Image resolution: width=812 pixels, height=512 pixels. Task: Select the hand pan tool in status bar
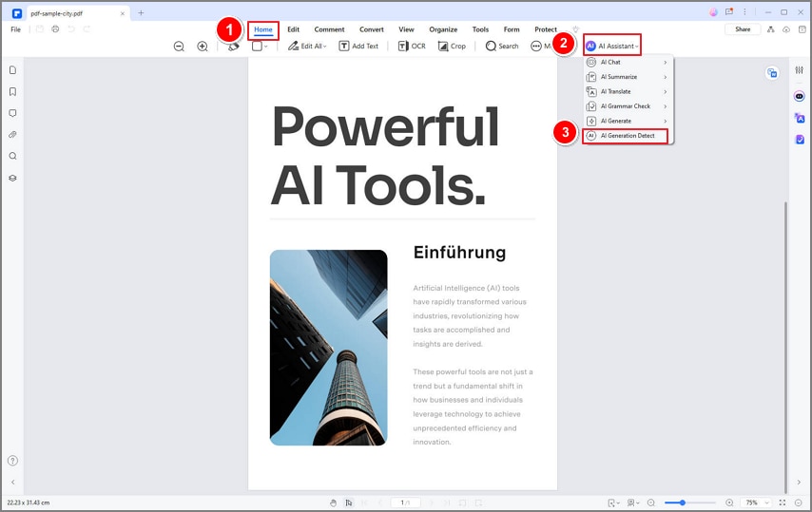tap(334, 503)
